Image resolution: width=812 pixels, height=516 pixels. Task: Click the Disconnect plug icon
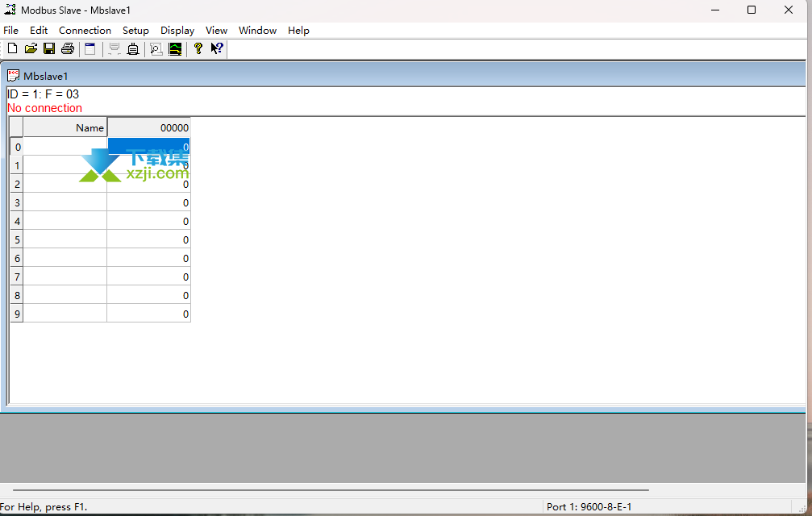(x=133, y=48)
